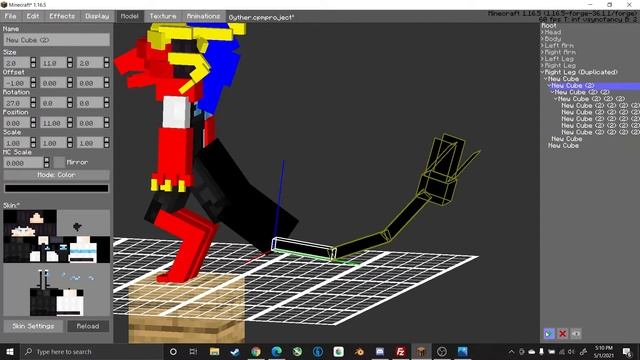Viewport: 640px width, 360px height.
Task: Open OBS Studio from the taskbar
Action: 442,351
